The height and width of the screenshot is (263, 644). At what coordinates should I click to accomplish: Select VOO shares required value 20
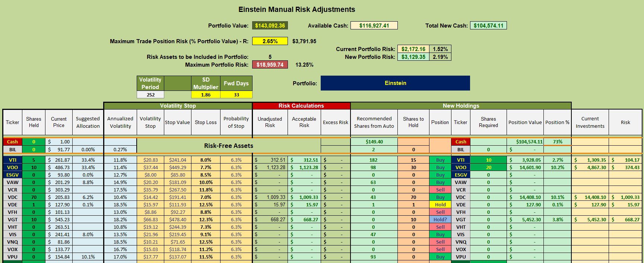[488, 167]
